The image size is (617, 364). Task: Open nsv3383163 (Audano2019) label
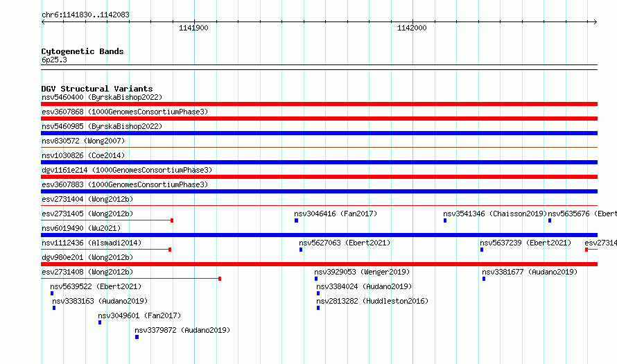[x=100, y=301]
